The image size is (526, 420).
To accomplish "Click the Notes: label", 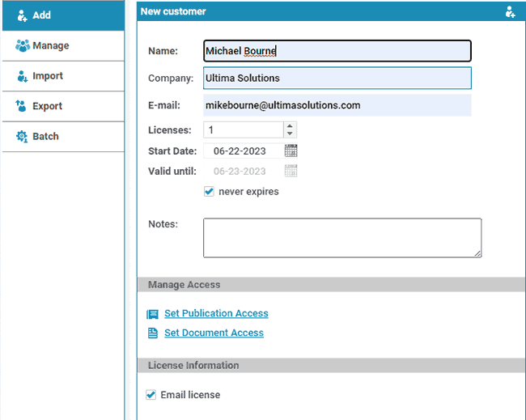I will click(x=163, y=224).
